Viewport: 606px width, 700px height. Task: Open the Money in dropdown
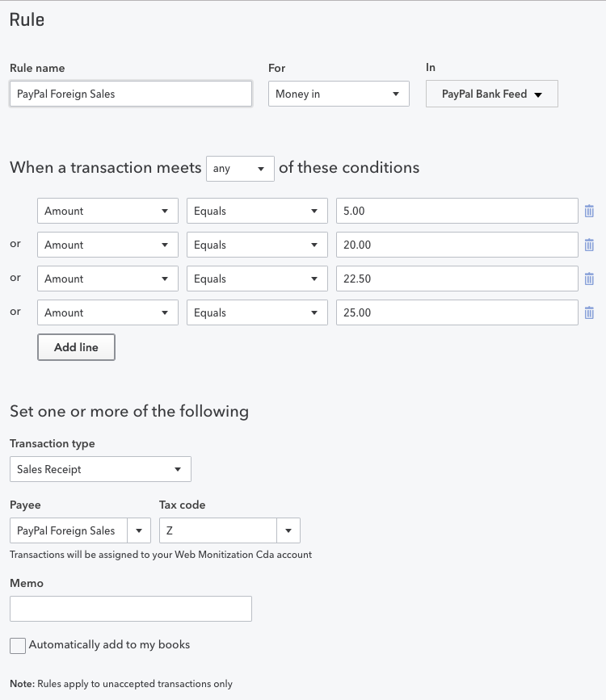339,94
